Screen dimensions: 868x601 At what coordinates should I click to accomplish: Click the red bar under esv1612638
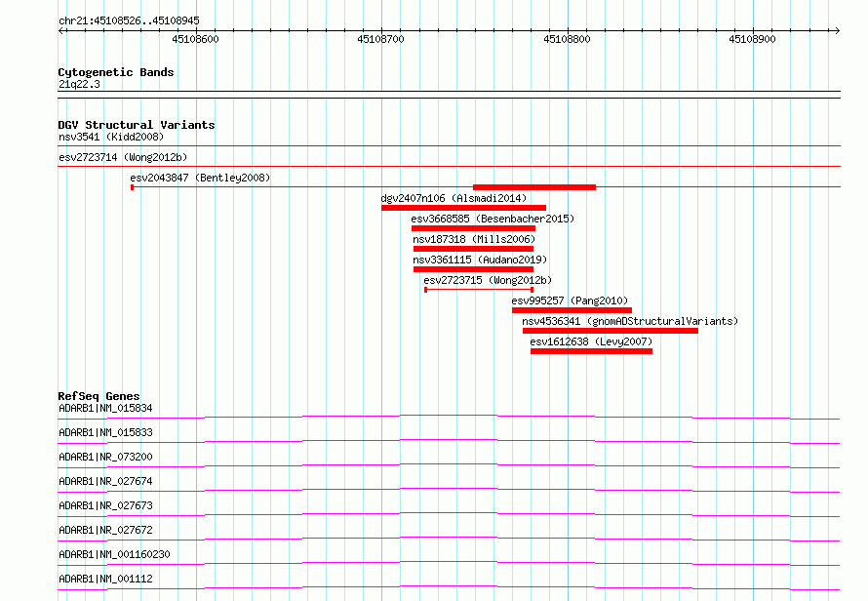pyautogui.click(x=591, y=351)
